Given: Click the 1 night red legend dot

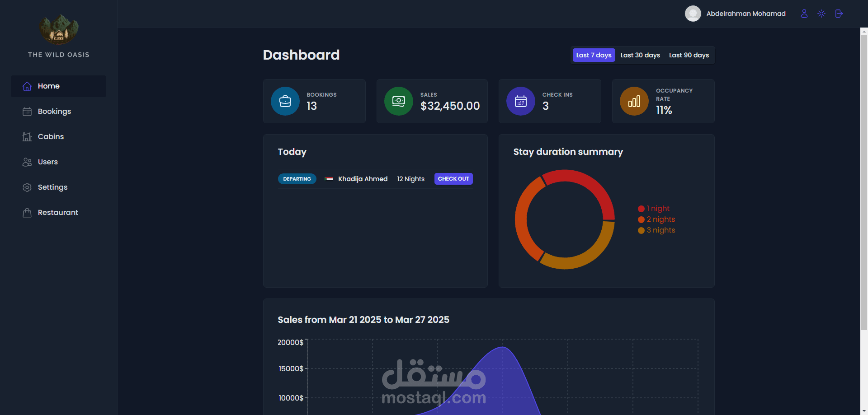Looking at the screenshot, I should (x=641, y=209).
